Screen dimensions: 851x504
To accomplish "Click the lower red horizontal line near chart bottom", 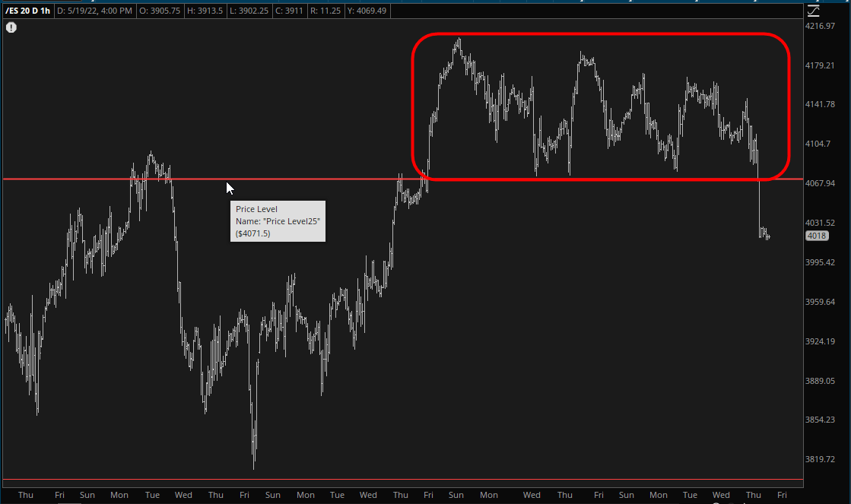I will pyautogui.click(x=380, y=480).
